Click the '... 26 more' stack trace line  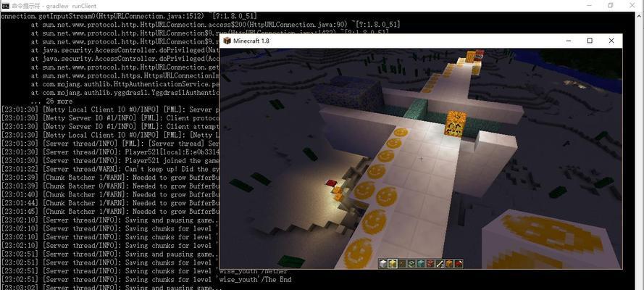pos(51,101)
